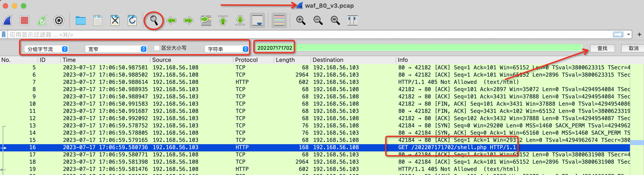This screenshot has height=175, width=644.
Task: Expand the 宽窄 charset dropdown
Action: (116, 49)
